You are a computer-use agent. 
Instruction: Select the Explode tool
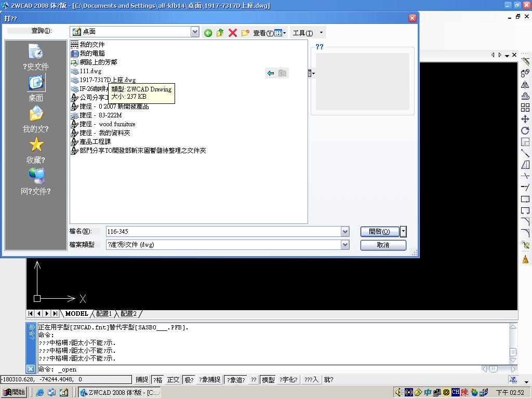(525, 245)
